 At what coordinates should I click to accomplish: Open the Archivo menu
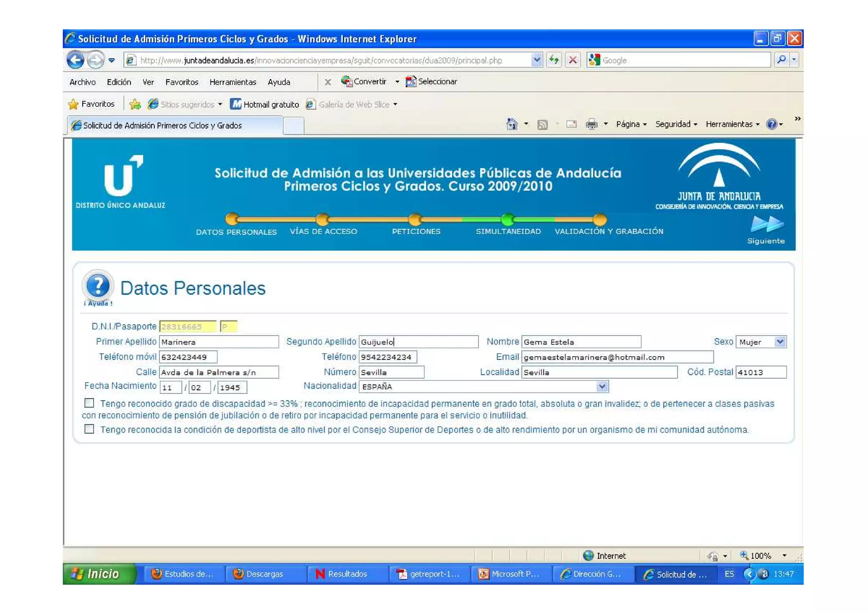click(x=82, y=82)
